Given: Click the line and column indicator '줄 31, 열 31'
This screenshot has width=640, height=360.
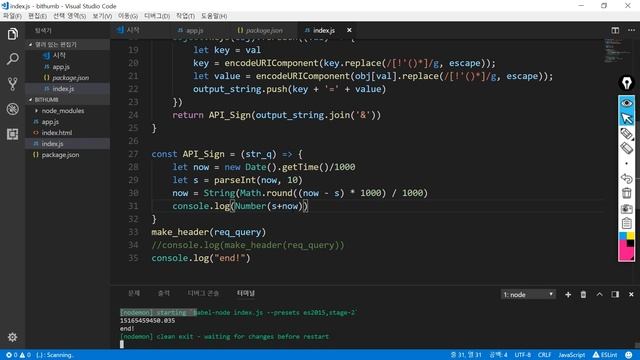Looking at the screenshot, I should [466, 355].
